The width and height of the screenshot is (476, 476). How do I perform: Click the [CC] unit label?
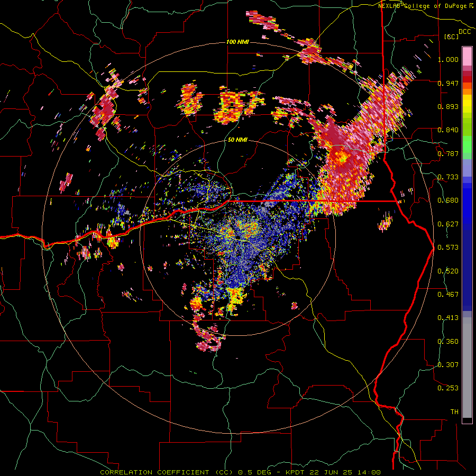[x=452, y=36]
